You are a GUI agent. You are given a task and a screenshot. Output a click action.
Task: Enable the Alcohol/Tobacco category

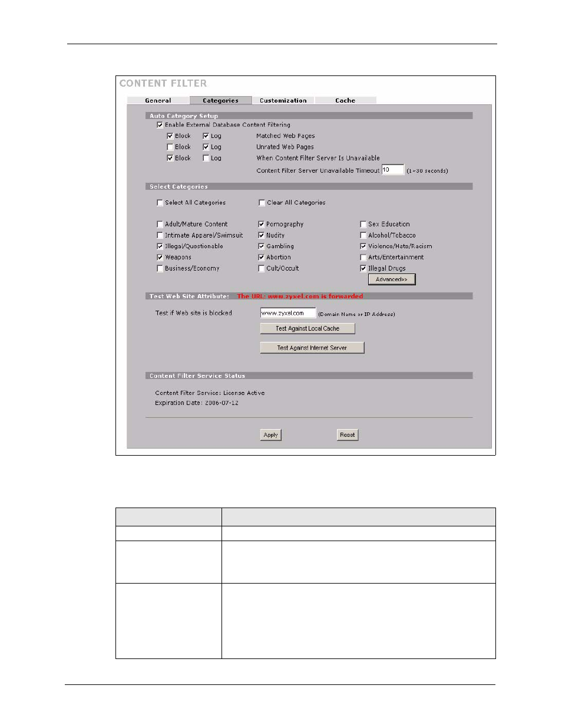363,236
